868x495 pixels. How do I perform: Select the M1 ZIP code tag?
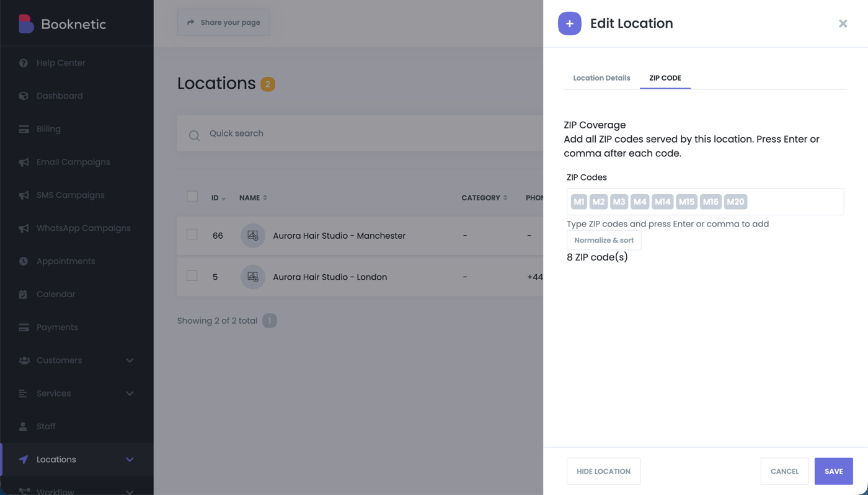point(578,202)
